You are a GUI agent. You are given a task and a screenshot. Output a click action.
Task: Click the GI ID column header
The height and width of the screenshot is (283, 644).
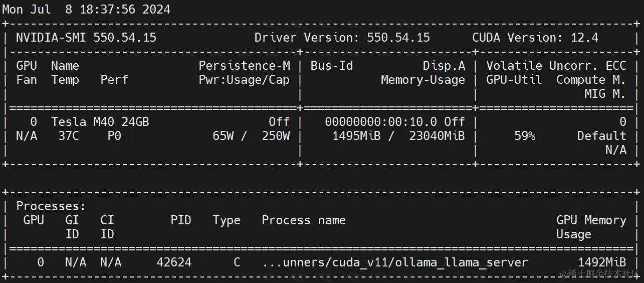72,227
